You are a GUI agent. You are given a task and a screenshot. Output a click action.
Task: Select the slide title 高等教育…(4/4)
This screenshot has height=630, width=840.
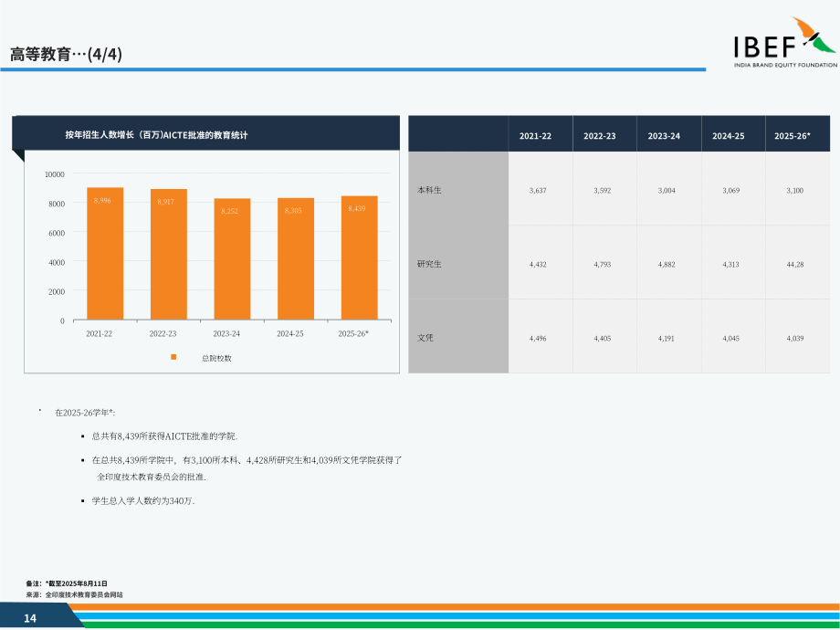click(x=66, y=54)
